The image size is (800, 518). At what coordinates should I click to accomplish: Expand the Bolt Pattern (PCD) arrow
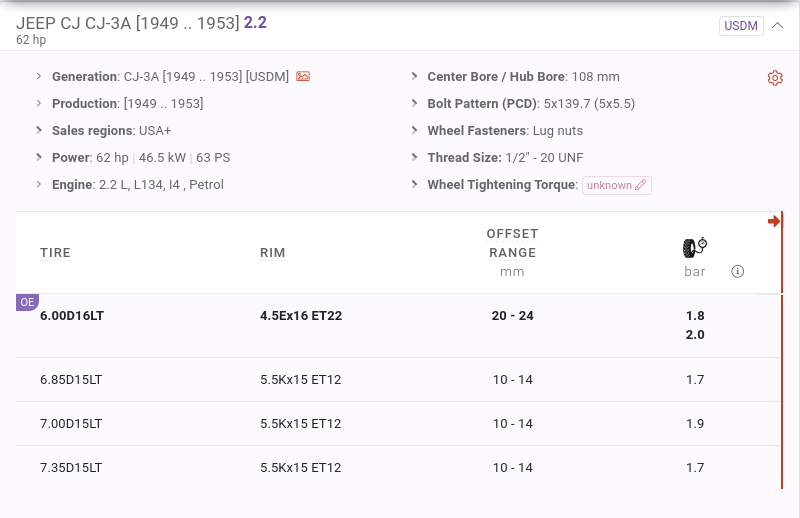[x=414, y=103]
